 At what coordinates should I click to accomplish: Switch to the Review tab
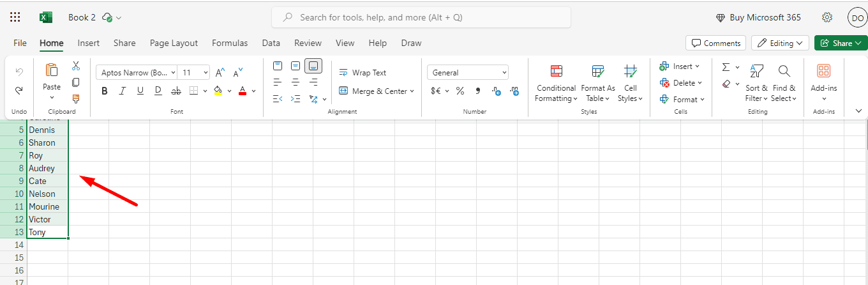308,43
